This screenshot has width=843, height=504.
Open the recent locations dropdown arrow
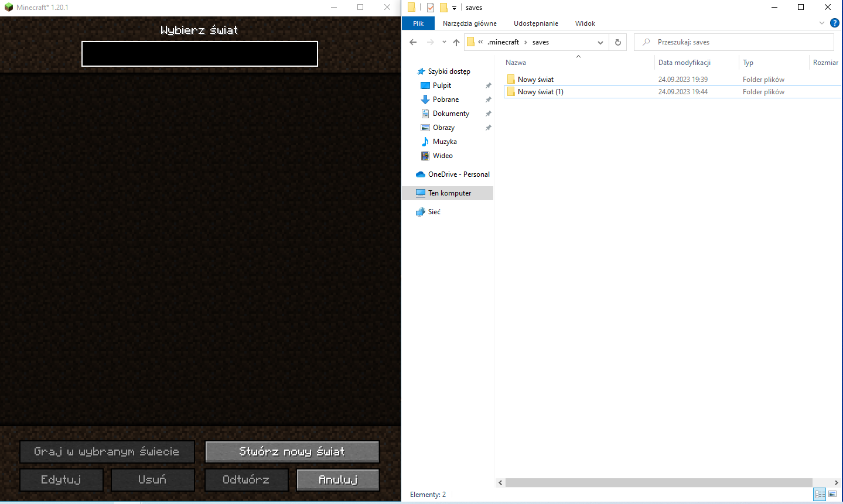coord(444,42)
